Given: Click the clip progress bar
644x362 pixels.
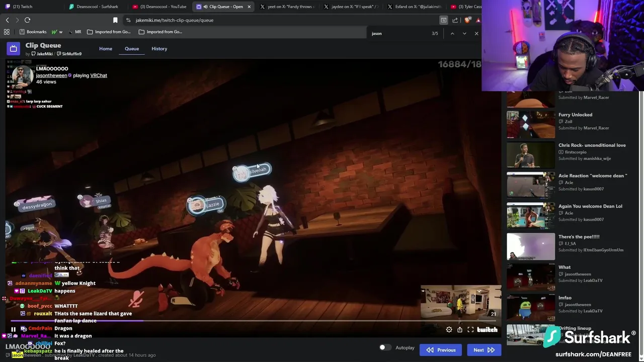Looking at the screenshot, I should coord(254,321).
